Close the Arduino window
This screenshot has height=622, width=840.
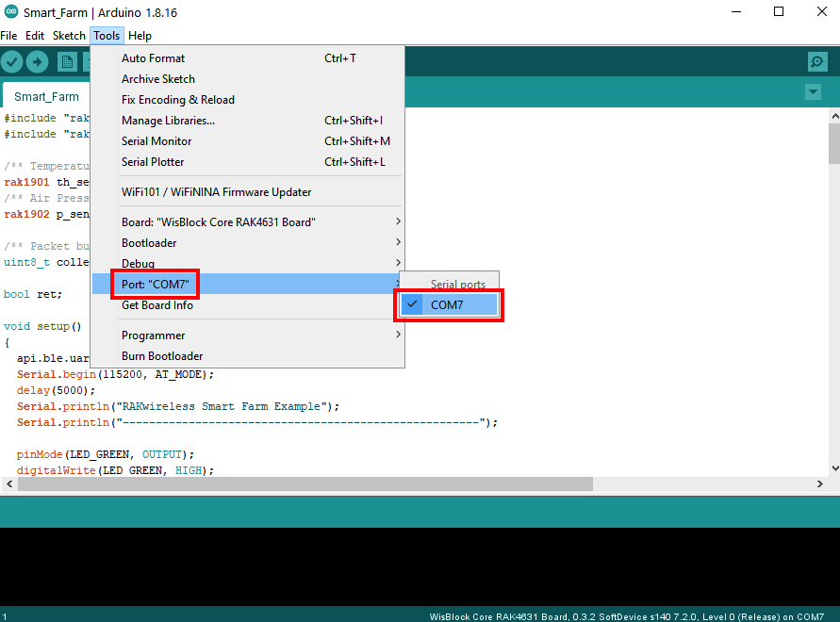pyautogui.click(x=822, y=12)
